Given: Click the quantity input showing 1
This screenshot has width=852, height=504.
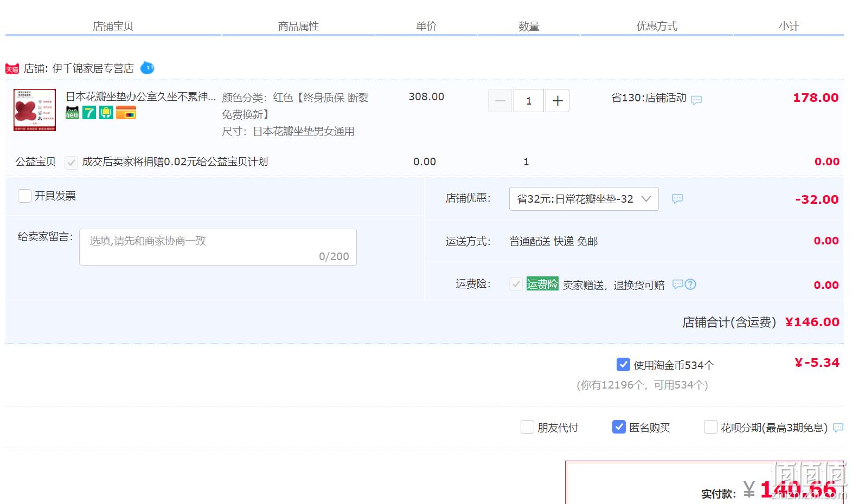Looking at the screenshot, I should [x=529, y=101].
